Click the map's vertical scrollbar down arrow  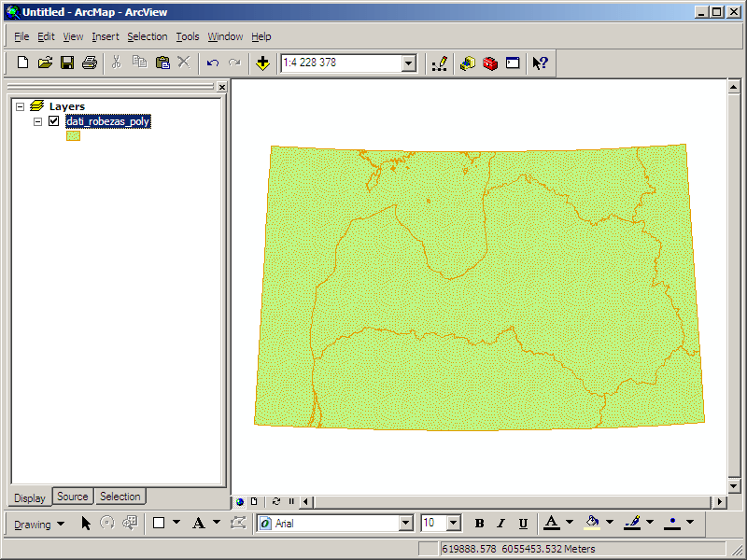click(734, 486)
